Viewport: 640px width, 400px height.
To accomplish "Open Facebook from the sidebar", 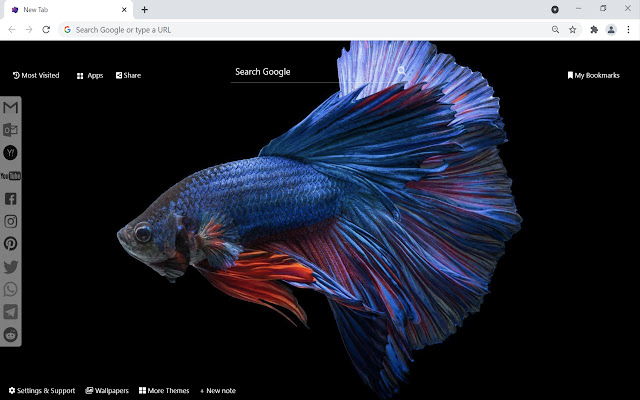I will tap(11, 199).
